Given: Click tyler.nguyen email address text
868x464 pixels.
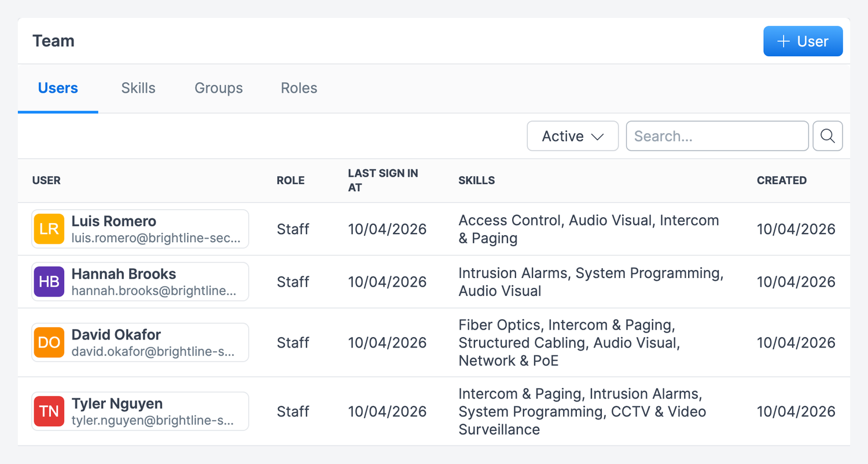Looking at the screenshot, I should (x=153, y=420).
